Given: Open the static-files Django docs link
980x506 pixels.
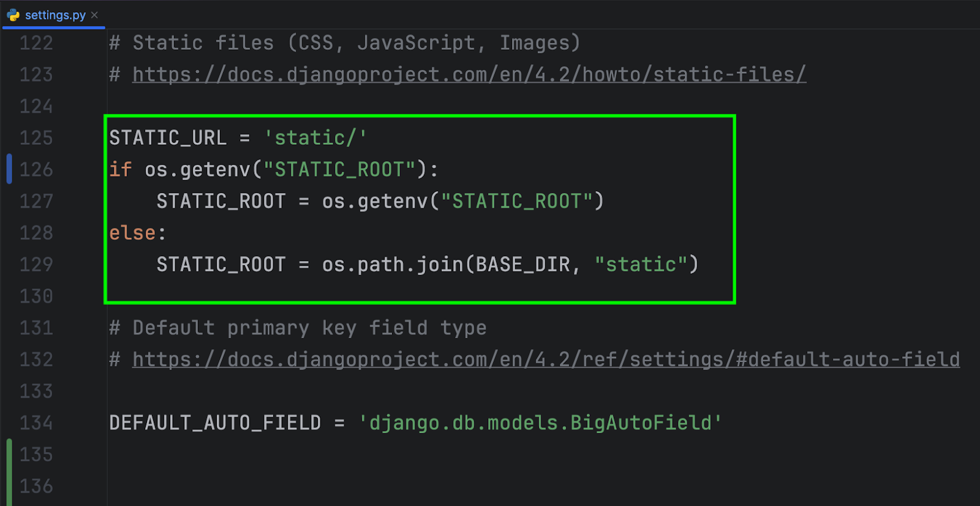Looking at the screenshot, I should (469, 75).
